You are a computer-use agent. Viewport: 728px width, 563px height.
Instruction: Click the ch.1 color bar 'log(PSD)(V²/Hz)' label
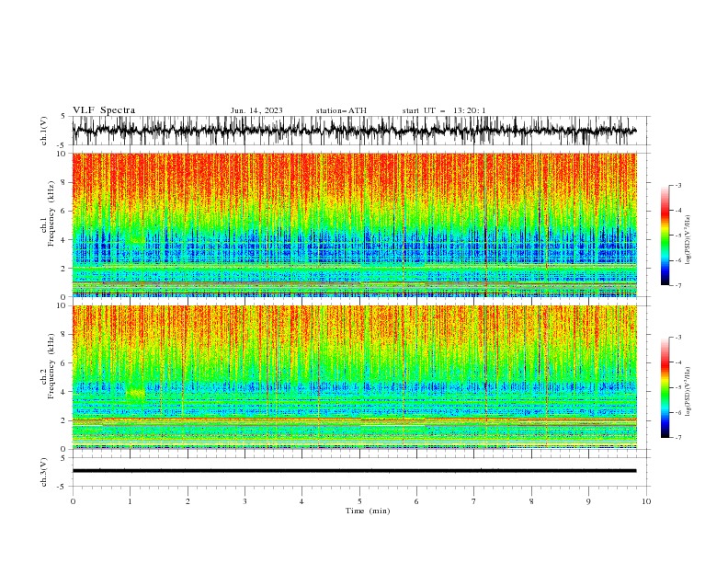tap(688, 240)
